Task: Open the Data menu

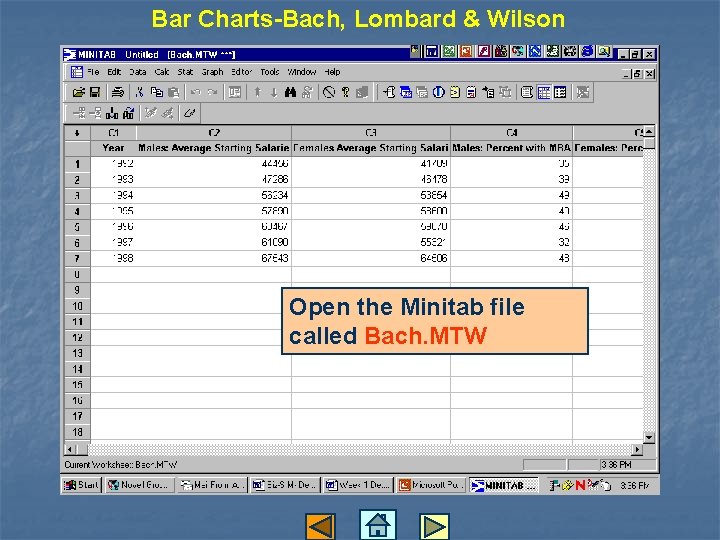Action: click(x=137, y=72)
